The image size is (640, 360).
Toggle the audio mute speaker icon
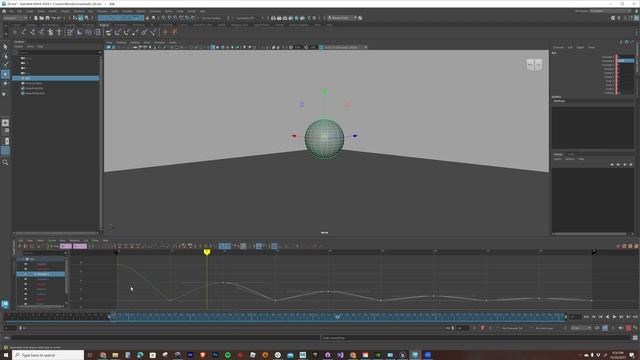click(620, 328)
